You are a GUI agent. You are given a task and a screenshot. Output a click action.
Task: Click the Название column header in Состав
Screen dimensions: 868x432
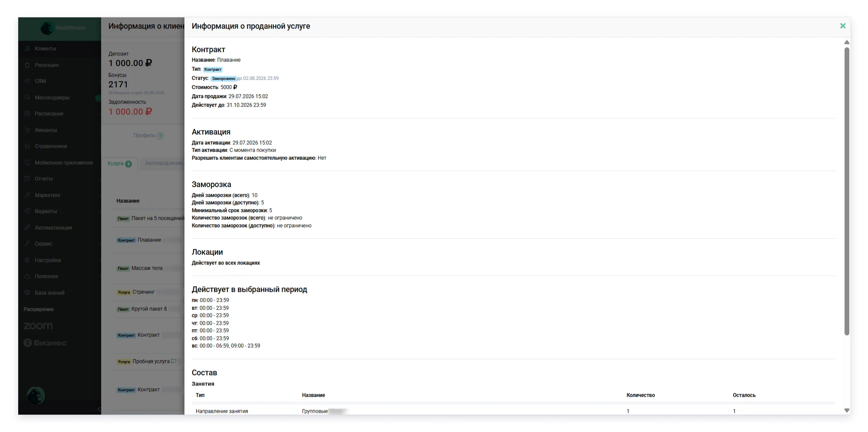pyautogui.click(x=313, y=395)
